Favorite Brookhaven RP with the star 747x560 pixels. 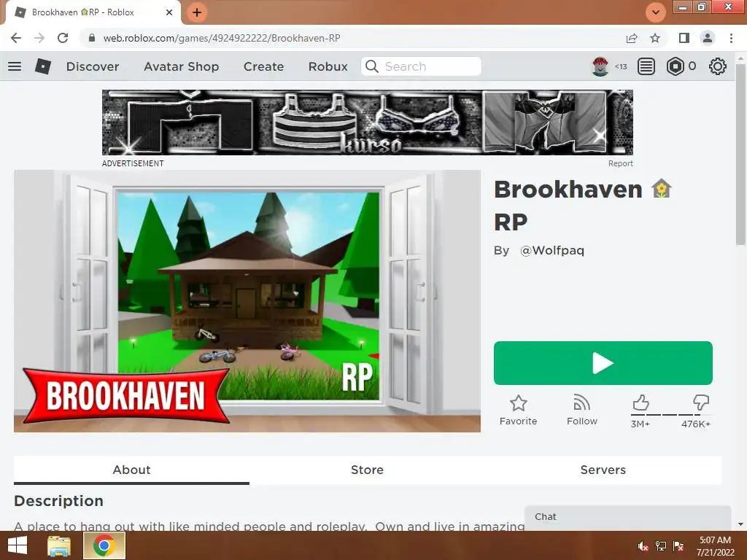(519, 410)
